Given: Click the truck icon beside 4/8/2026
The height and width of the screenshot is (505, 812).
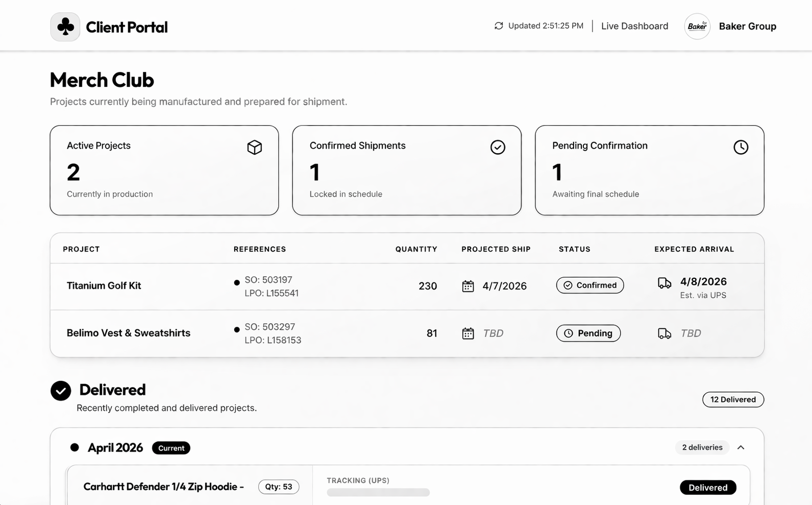Looking at the screenshot, I should pyautogui.click(x=665, y=283).
